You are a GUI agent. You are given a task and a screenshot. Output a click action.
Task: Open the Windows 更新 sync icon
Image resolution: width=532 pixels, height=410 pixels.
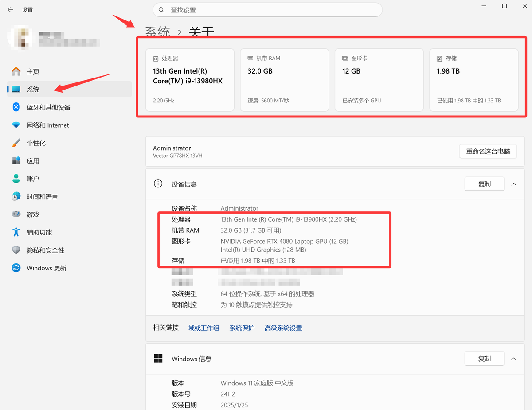click(x=16, y=268)
